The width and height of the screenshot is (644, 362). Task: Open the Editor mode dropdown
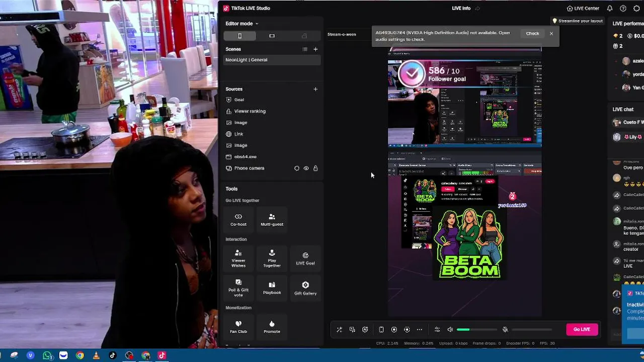pyautogui.click(x=242, y=24)
